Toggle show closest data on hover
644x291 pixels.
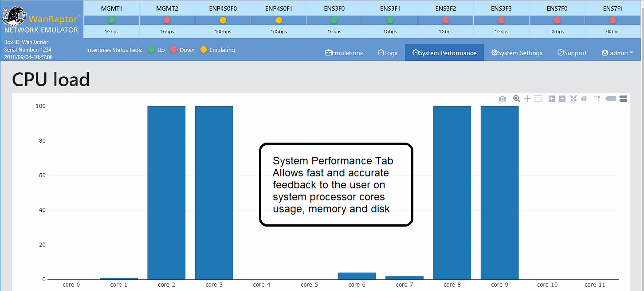[x=610, y=98]
